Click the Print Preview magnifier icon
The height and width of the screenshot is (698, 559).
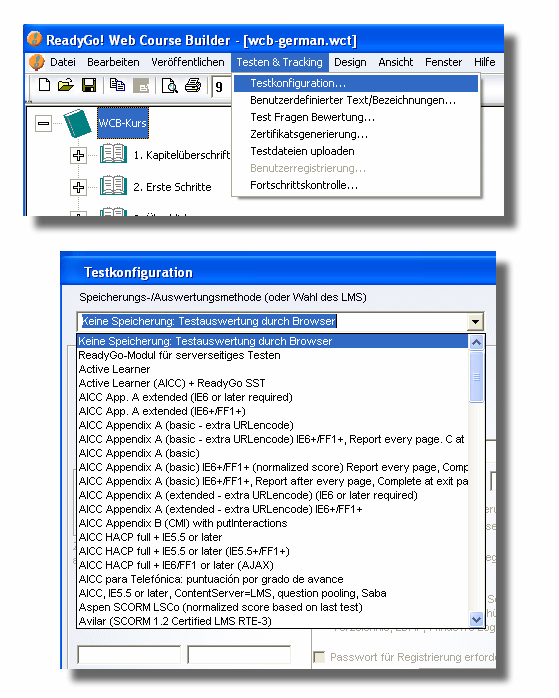(x=170, y=85)
